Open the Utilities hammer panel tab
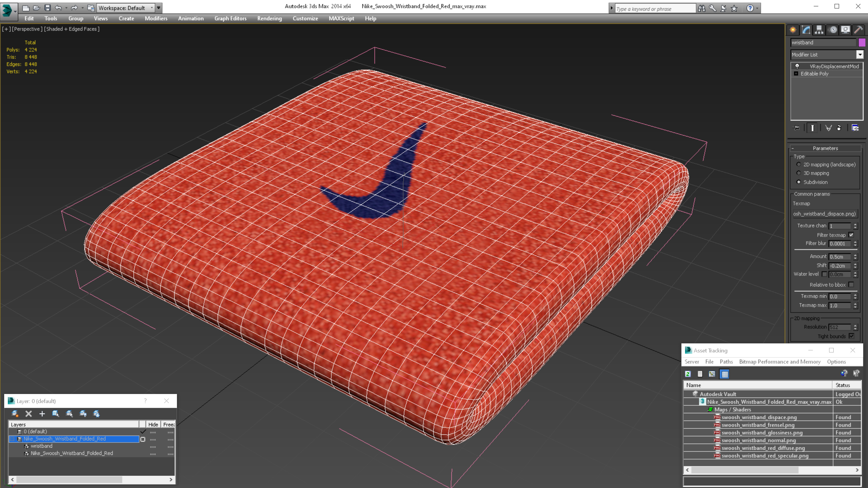 [858, 30]
